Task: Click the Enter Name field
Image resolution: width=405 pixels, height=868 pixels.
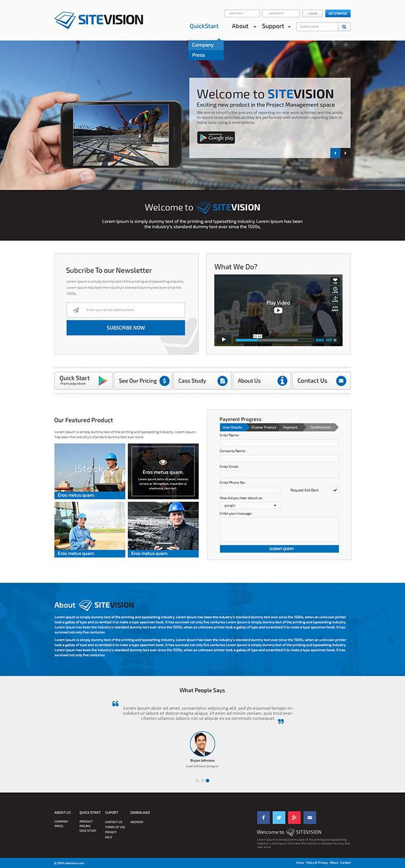Action: 279,443
